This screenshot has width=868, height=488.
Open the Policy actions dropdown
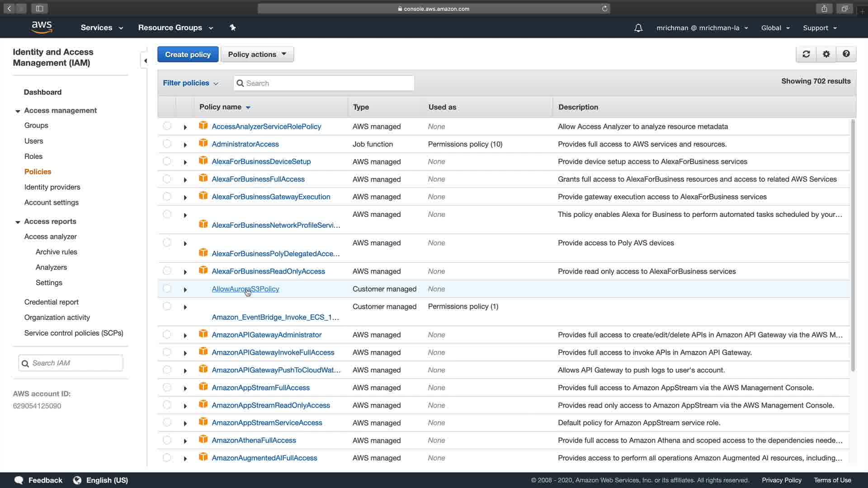tap(257, 54)
